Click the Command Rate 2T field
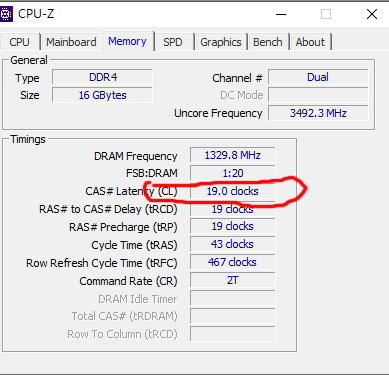389x375 pixels. [233, 280]
